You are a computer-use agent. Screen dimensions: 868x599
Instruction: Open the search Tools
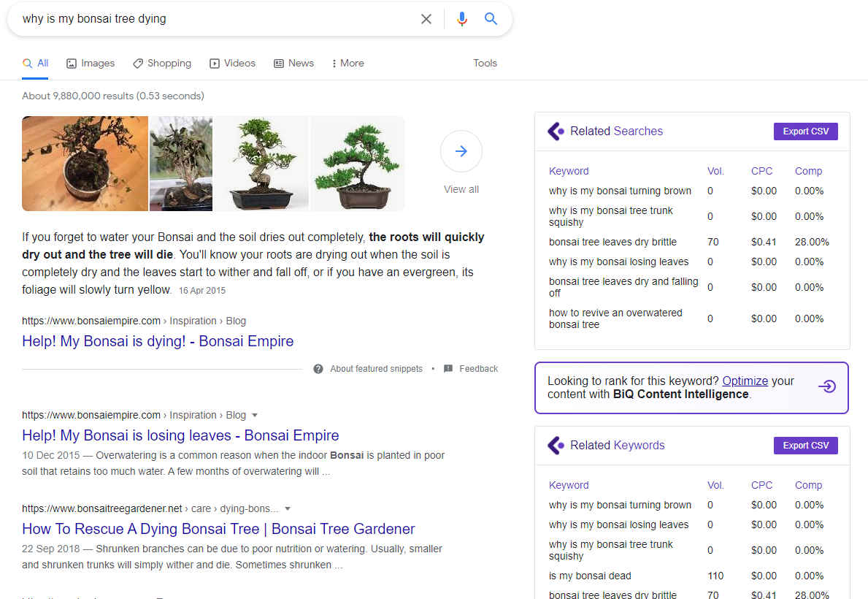(485, 63)
